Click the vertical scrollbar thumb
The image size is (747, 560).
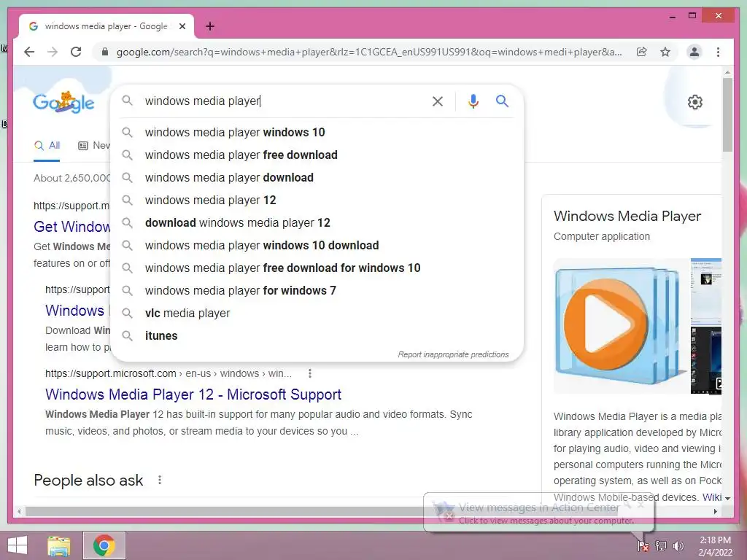point(727,114)
